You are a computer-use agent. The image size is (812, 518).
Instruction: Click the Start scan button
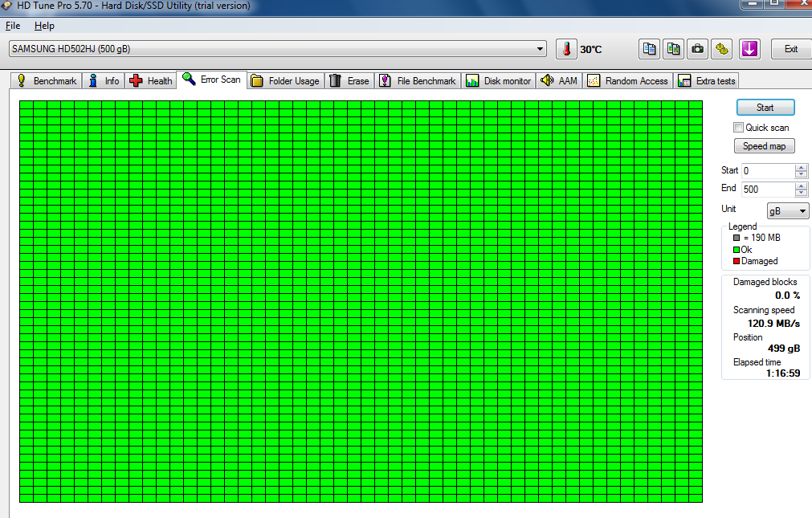pyautogui.click(x=765, y=108)
